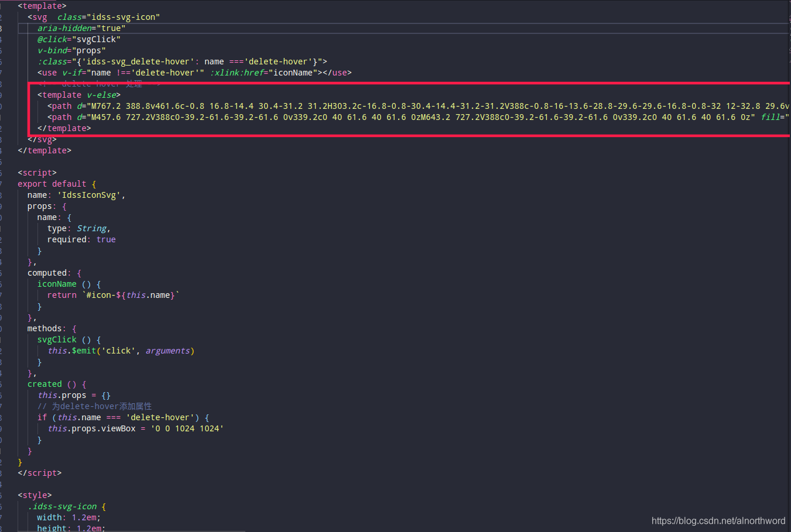Click the aria-hidden="true" line

pyautogui.click(x=81, y=28)
